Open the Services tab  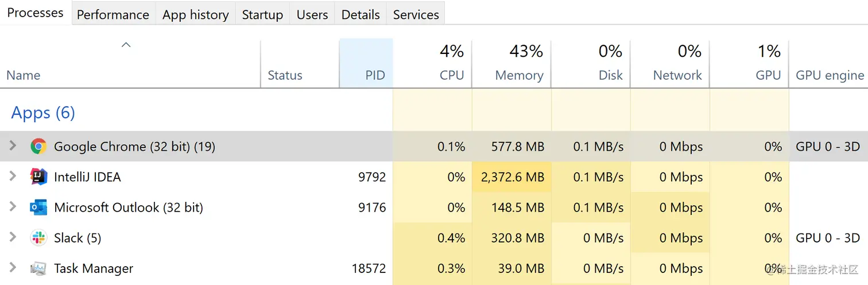pos(416,14)
